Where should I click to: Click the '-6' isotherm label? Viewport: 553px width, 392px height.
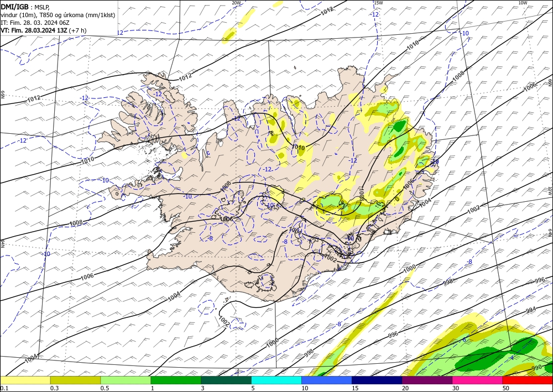[464, 339]
